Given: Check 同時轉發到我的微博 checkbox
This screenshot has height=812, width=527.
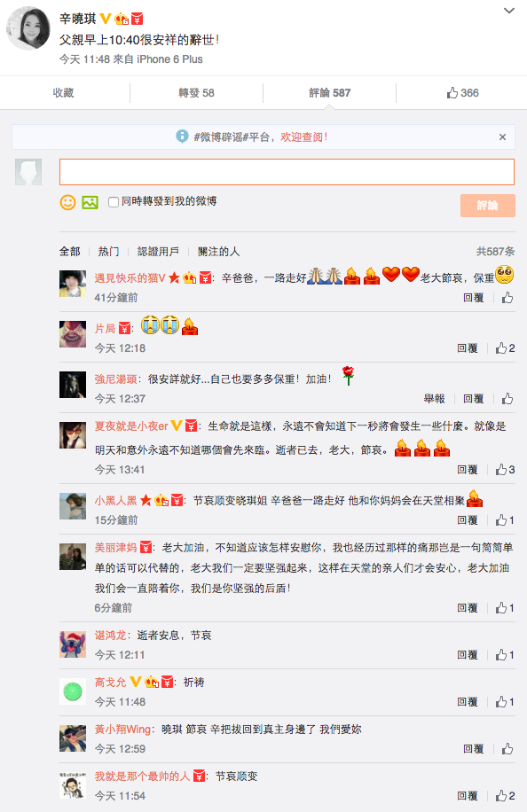Looking at the screenshot, I should pyautogui.click(x=113, y=202).
